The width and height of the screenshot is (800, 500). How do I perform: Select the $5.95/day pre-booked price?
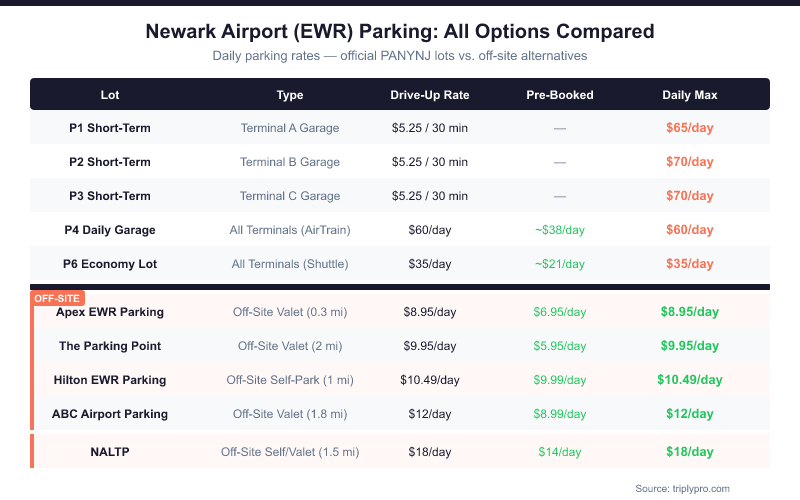click(560, 346)
